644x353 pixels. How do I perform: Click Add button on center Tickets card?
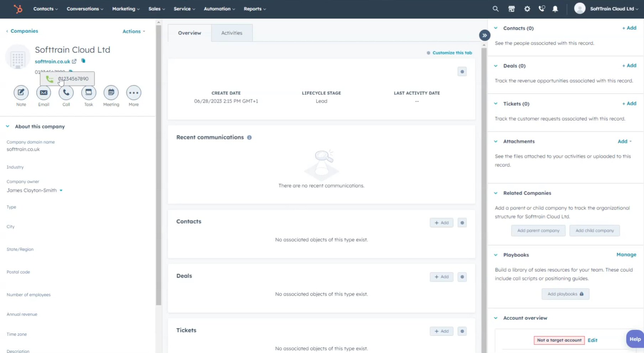click(x=441, y=331)
